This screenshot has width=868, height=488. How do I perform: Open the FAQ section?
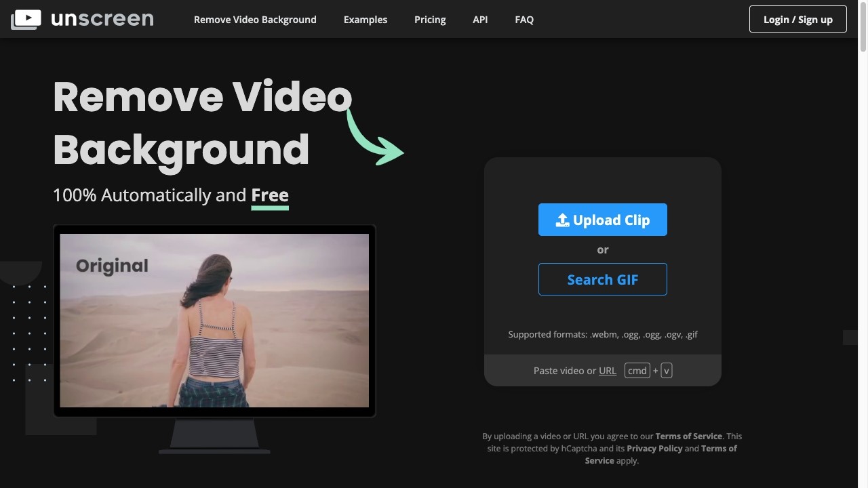click(x=524, y=20)
